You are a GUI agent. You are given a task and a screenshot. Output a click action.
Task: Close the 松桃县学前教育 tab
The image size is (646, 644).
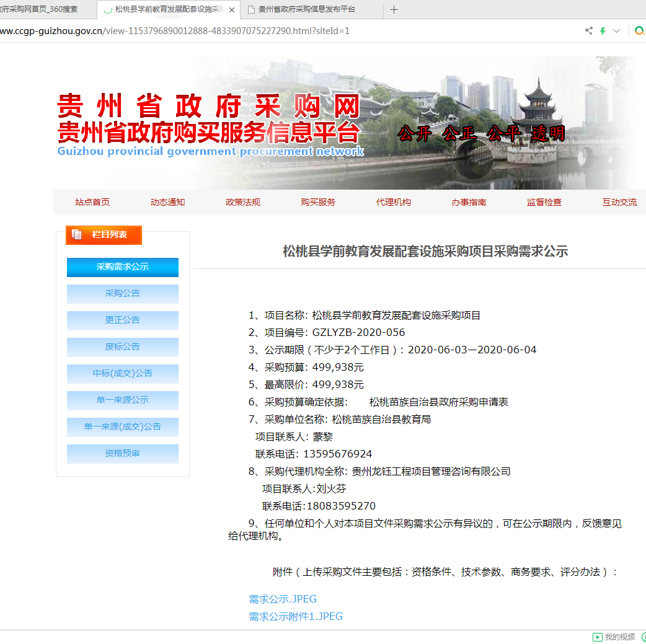coord(232,10)
